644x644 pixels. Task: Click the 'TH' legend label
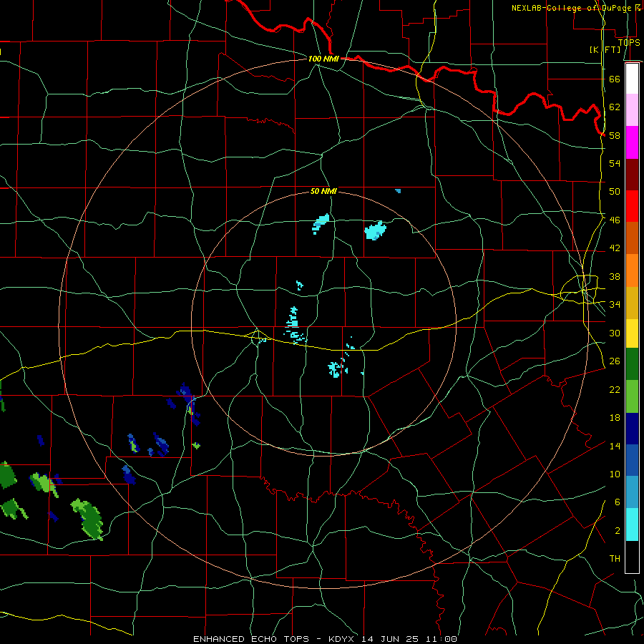pyautogui.click(x=615, y=559)
